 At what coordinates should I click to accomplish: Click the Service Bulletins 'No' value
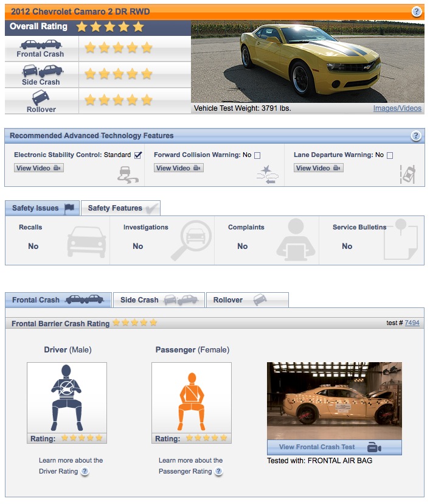pyautogui.click(x=347, y=246)
